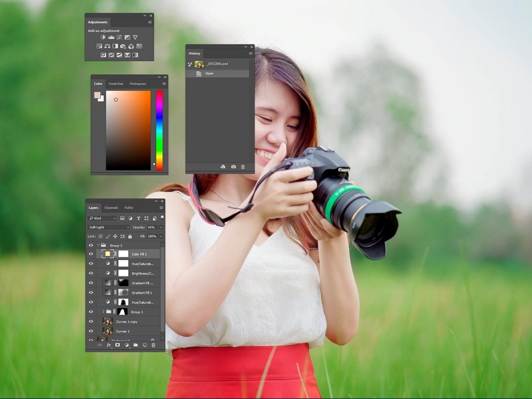532x399 pixels.
Task: Expand the Group 1 folder
Action: pyautogui.click(x=104, y=312)
